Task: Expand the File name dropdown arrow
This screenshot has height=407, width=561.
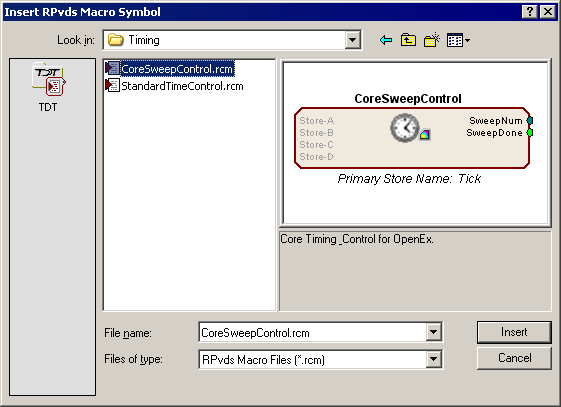Action: [433, 332]
